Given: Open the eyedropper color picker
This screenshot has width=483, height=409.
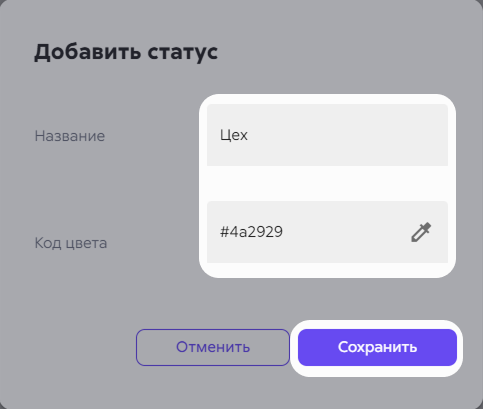Looking at the screenshot, I should click(421, 232).
